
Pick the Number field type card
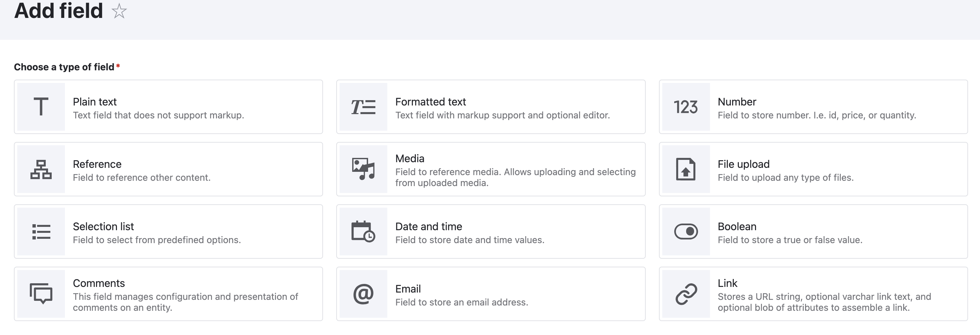pyautogui.click(x=737, y=101)
